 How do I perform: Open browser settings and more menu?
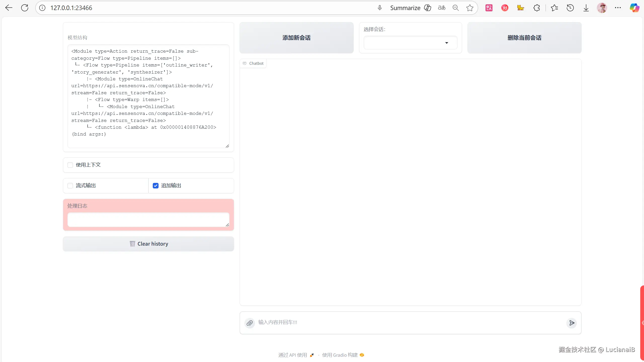tap(618, 8)
